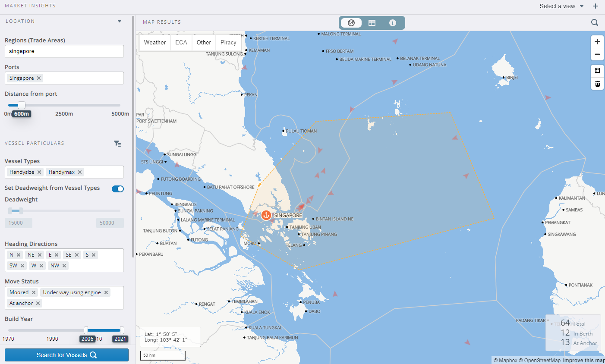
Task: Click the Improve this map link
Action: click(583, 361)
